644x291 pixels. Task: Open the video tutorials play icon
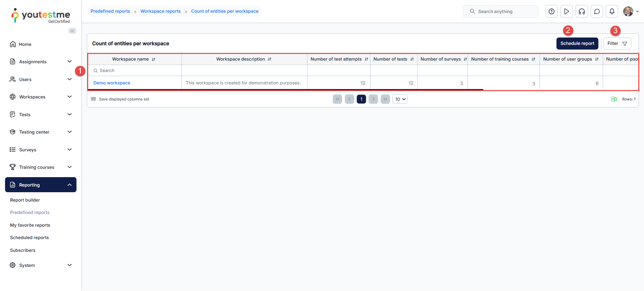(x=567, y=11)
